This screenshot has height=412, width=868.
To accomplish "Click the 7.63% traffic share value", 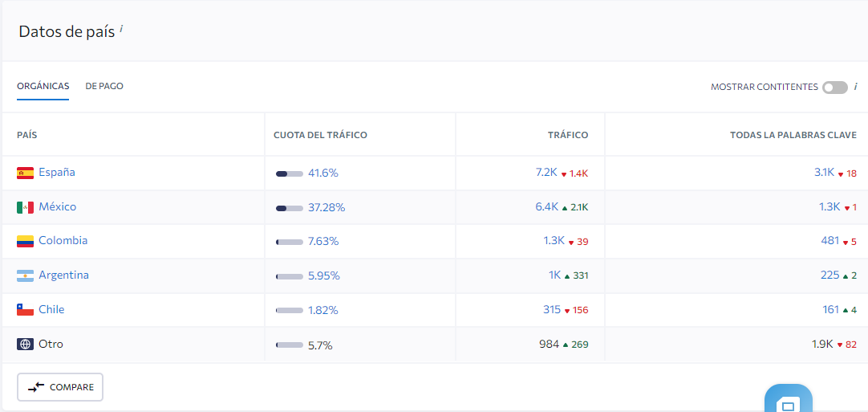I will (323, 242).
